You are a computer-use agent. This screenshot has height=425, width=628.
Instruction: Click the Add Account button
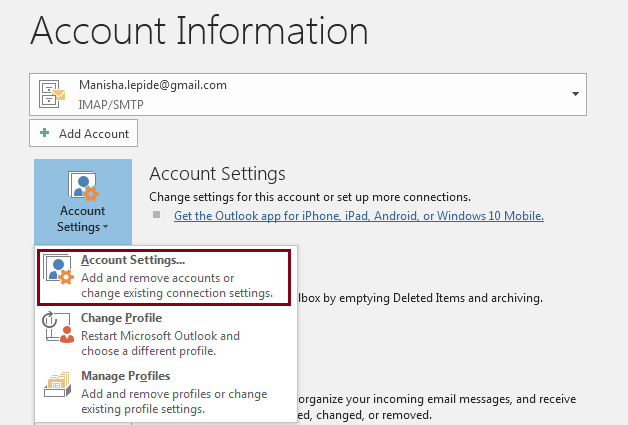tap(83, 133)
